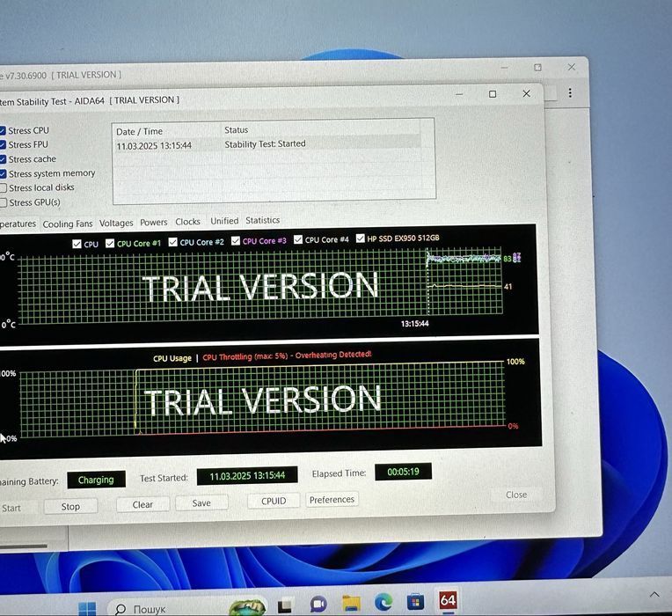Viewport: 672px width, 616px height.
Task: Open the Windows Start menu
Action: (x=87, y=609)
